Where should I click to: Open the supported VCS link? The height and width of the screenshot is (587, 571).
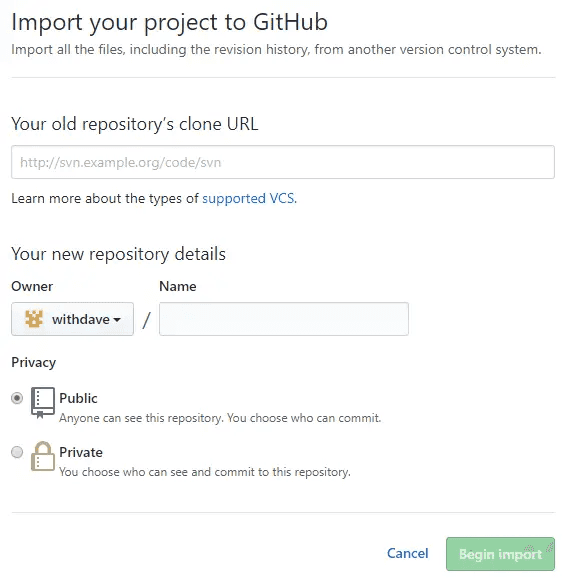tap(249, 198)
